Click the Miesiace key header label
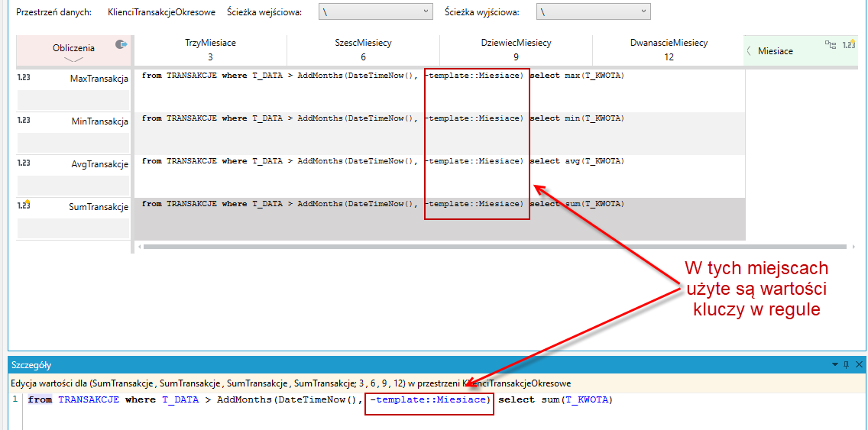Viewport: 868px width, 430px height. point(775,51)
